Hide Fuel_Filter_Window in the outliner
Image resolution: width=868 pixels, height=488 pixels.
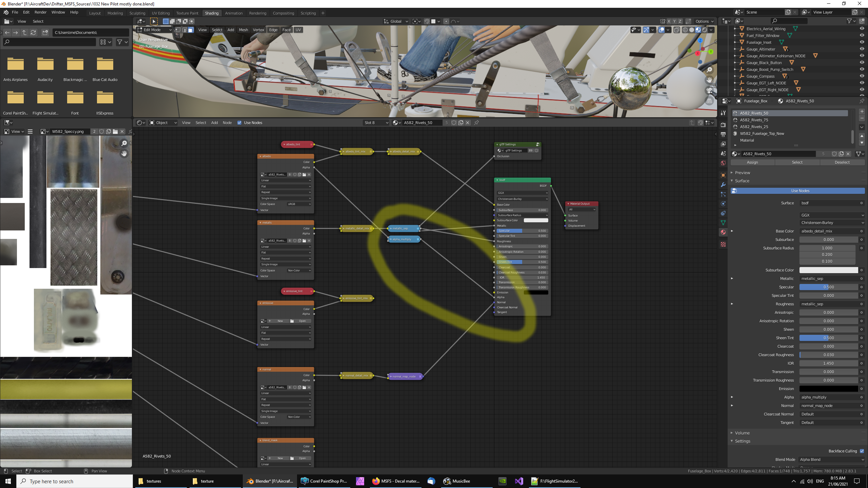[862, 36]
